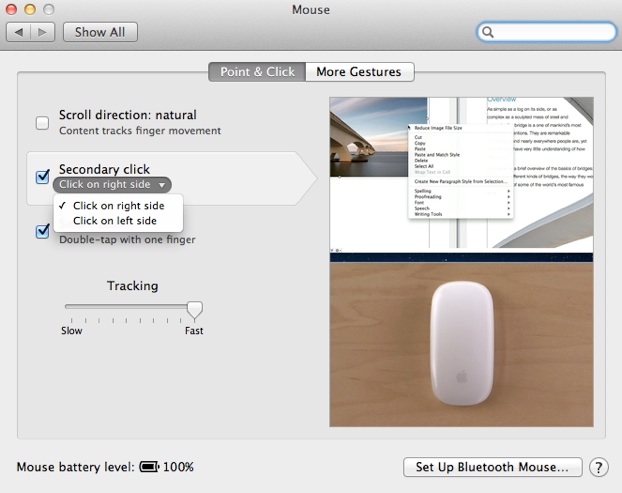Click the forward navigation arrow
622x493 pixels.
[43, 32]
